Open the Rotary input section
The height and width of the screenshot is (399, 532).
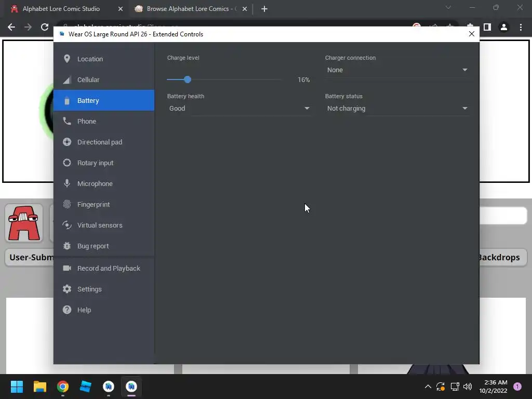tap(104, 163)
